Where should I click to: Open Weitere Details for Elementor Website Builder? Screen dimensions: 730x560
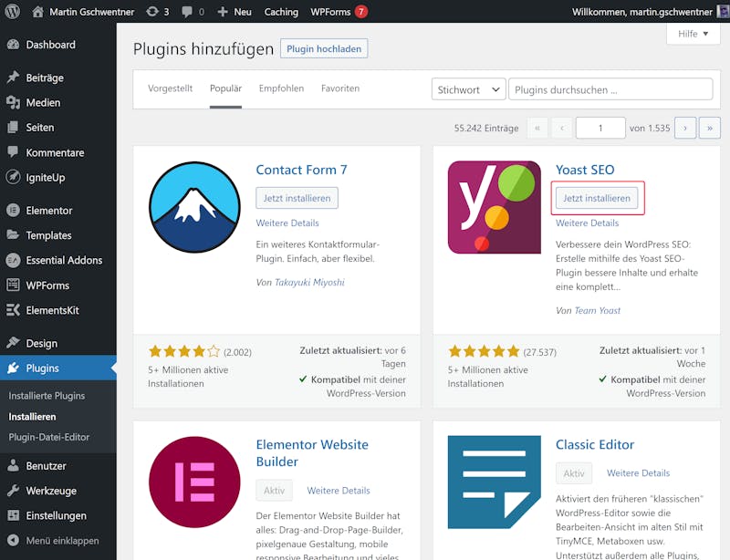[339, 491]
